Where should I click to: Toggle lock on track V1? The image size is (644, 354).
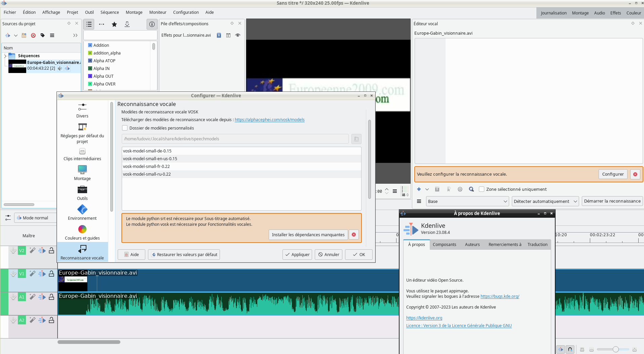(x=51, y=274)
